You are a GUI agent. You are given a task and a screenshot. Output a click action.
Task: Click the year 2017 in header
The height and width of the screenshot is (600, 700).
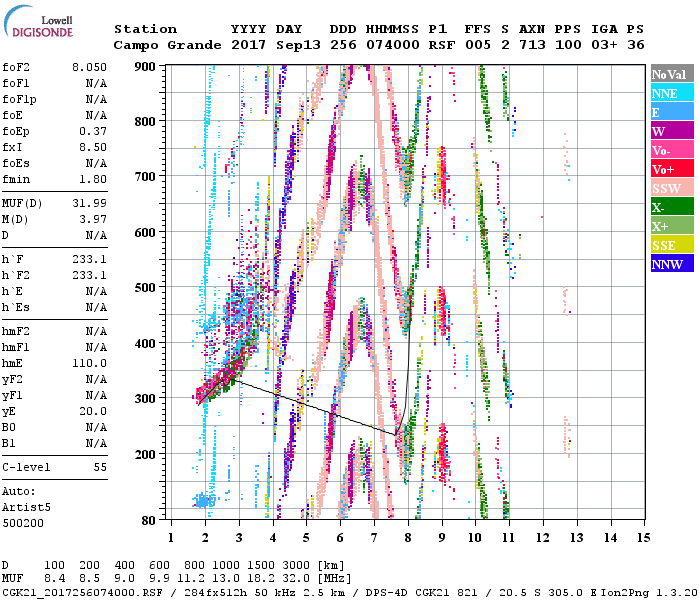249,45
